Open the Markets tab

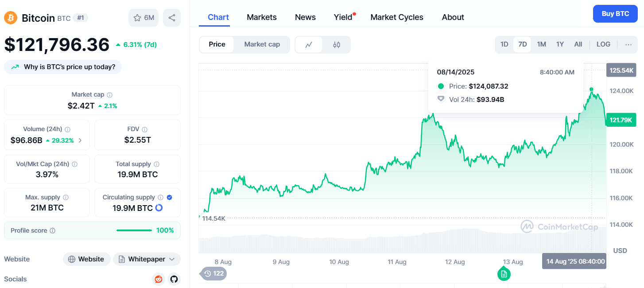(x=262, y=17)
